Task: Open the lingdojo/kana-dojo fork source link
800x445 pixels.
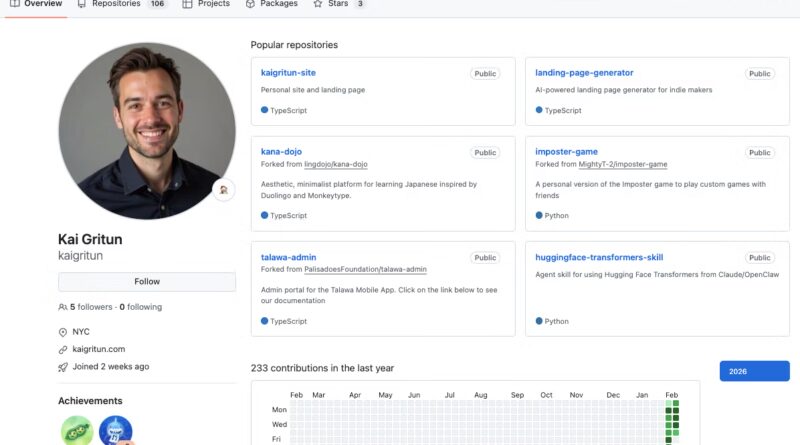Action: pos(336,164)
